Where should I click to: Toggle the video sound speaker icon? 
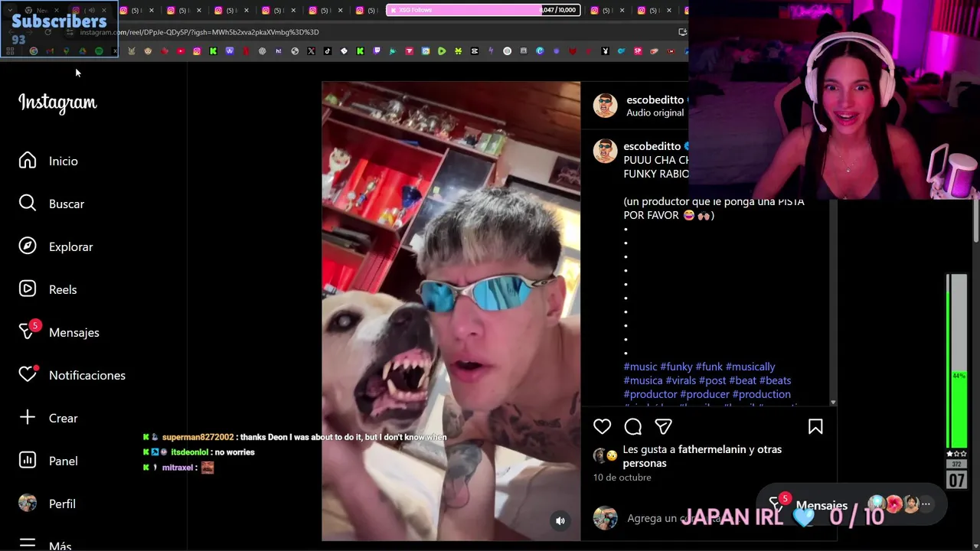(560, 521)
